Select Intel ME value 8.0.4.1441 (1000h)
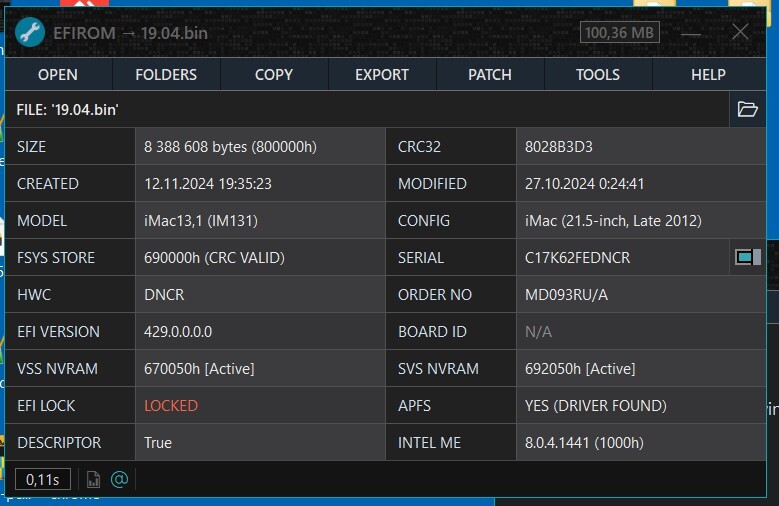Viewport: 779px width, 506px height. [584, 443]
